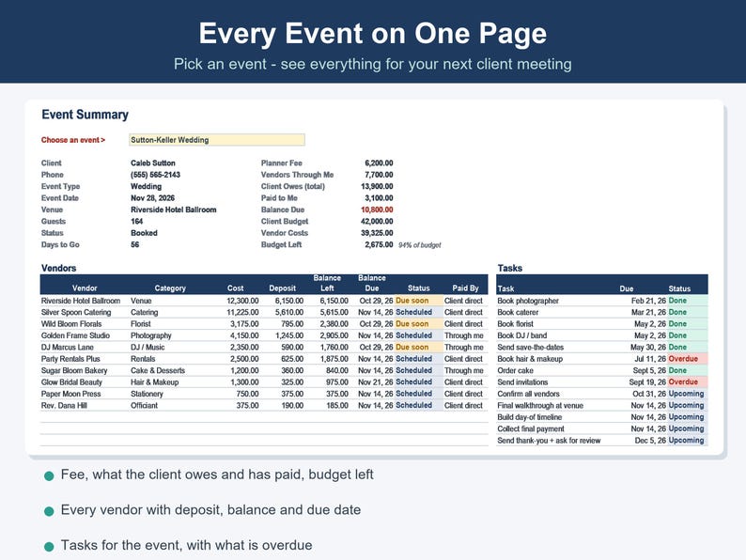The image size is (746, 560).
Task: Select the Send save-the-dates task
Action: [x=530, y=348]
